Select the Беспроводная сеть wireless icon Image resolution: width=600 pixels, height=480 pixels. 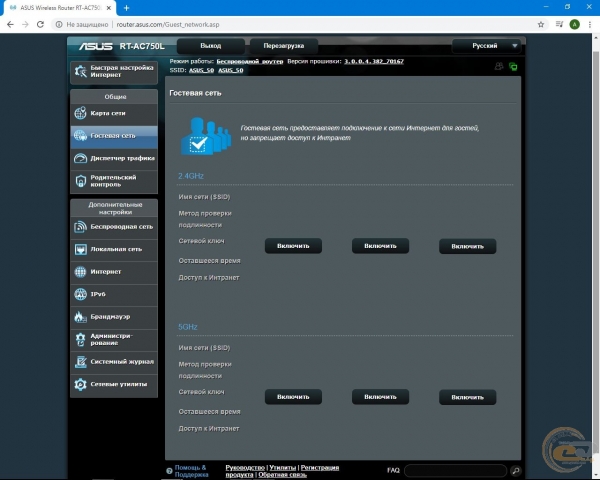[80, 226]
